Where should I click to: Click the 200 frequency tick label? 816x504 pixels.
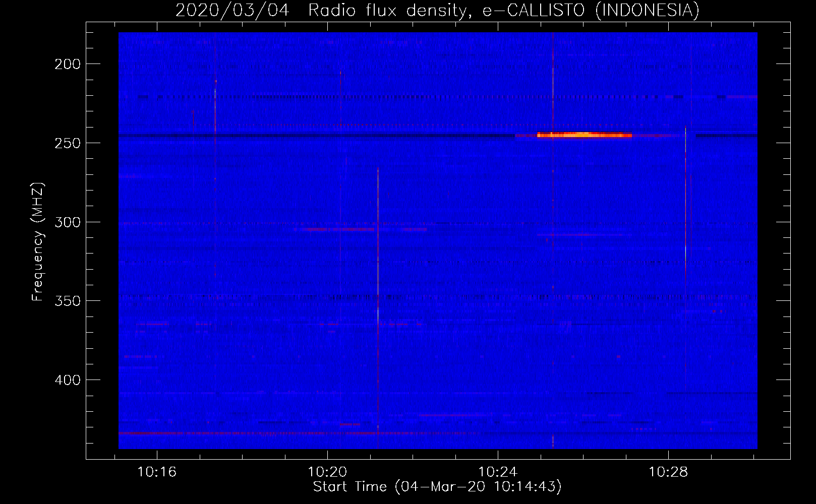(68, 64)
